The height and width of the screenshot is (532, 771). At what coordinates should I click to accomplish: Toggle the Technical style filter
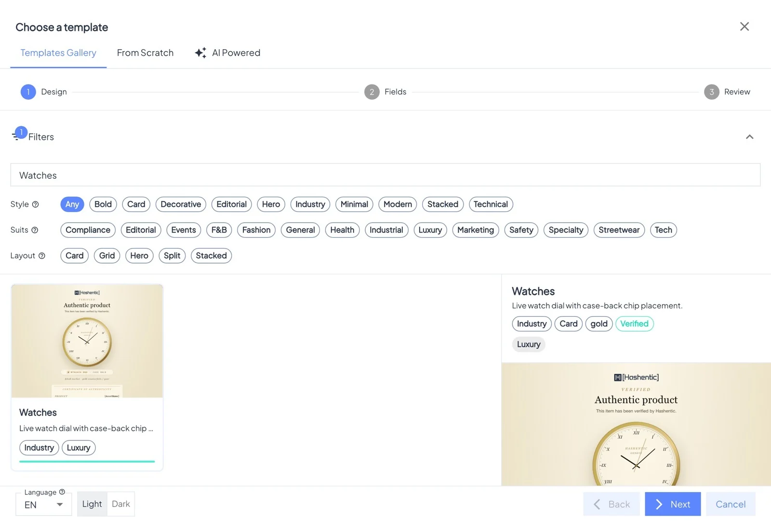491,204
